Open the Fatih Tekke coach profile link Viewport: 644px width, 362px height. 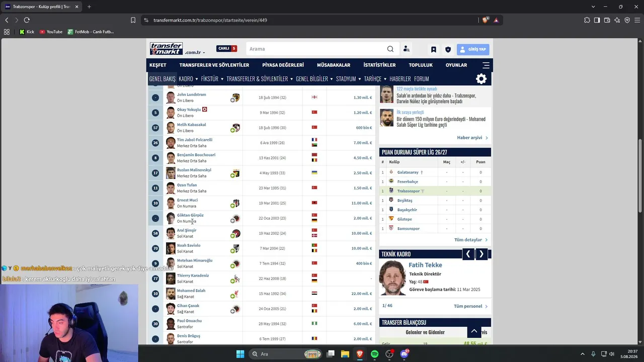pyautogui.click(x=426, y=265)
